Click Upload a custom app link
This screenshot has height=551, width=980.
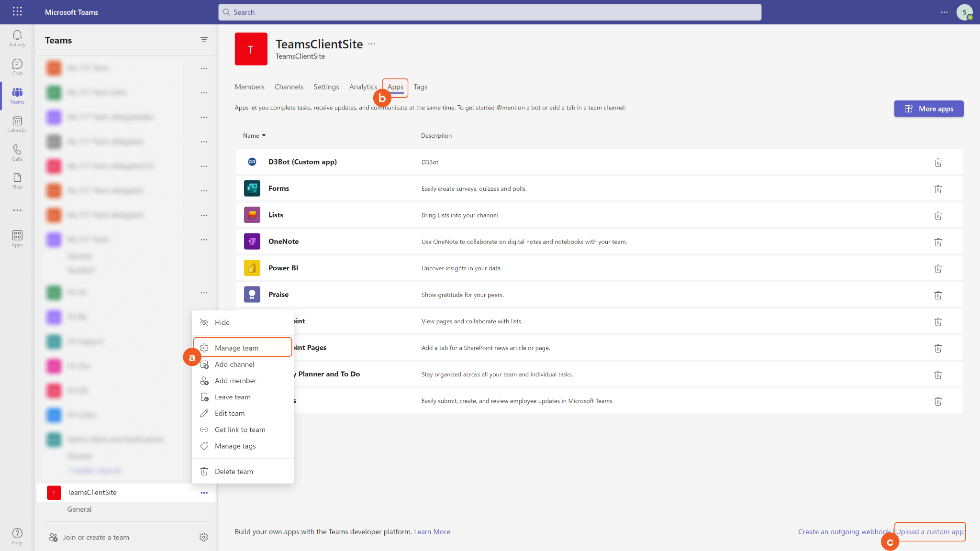point(930,531)
